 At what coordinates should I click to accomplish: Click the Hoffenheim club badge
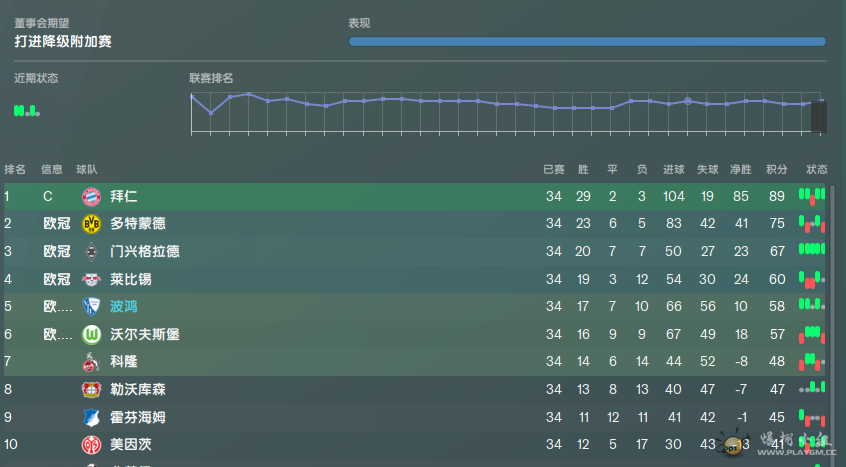pos(92,417)
